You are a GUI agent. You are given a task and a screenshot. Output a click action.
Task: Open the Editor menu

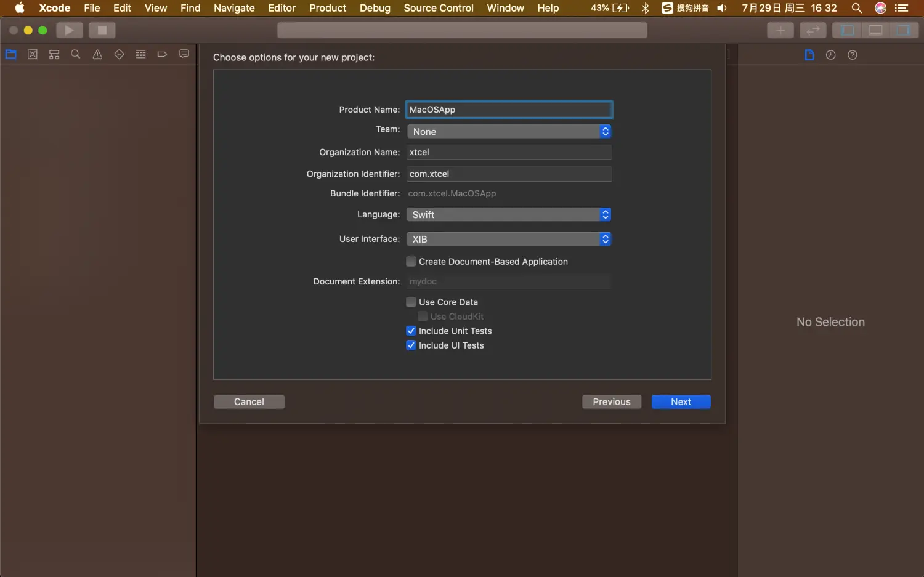(x=282, y=8)
